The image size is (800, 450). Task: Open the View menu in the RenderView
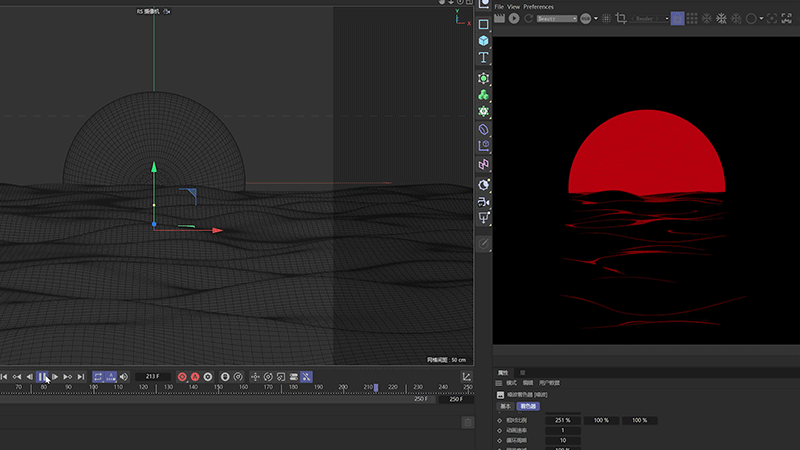coord(513,7)
